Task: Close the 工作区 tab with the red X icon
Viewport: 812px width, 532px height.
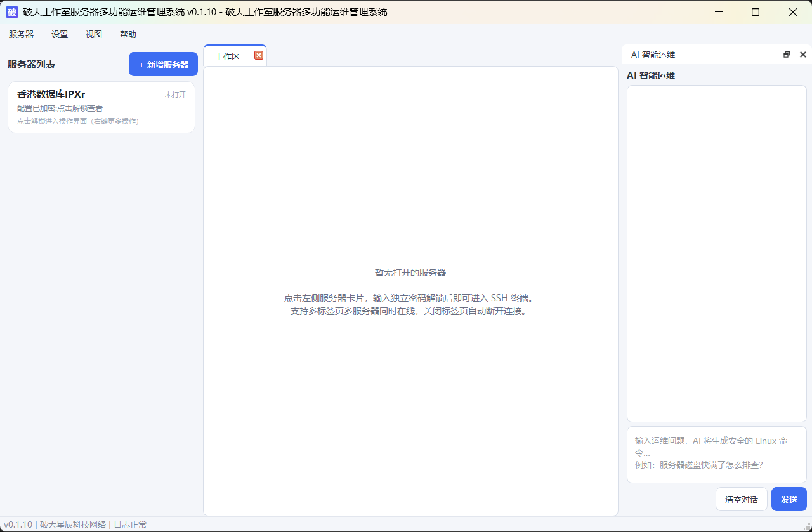Action: (x=259, y=55)
